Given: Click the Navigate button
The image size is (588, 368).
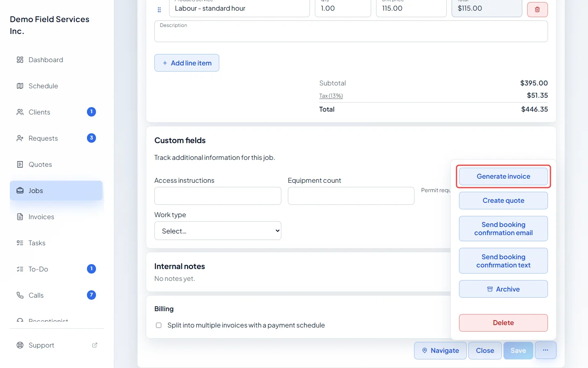Looking at the screenshot, I should 440,350.
